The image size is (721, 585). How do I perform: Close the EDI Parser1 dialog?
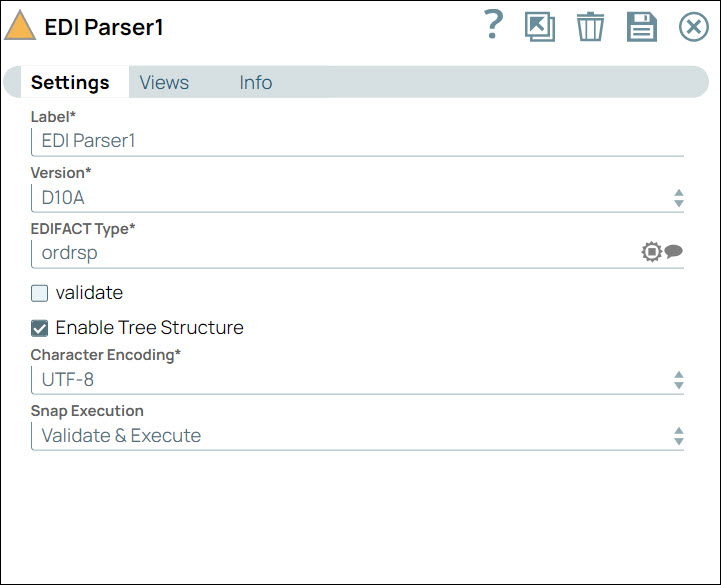[x=693, y=27]
